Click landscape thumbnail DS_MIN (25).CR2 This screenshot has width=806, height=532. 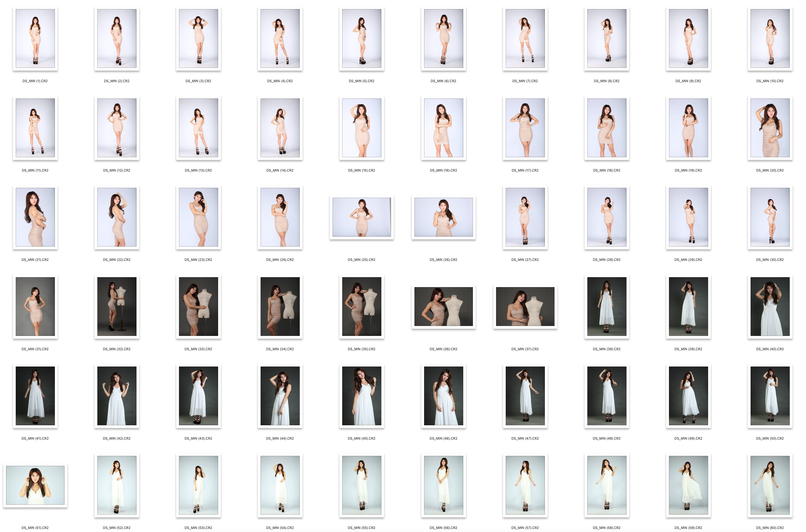361,217
